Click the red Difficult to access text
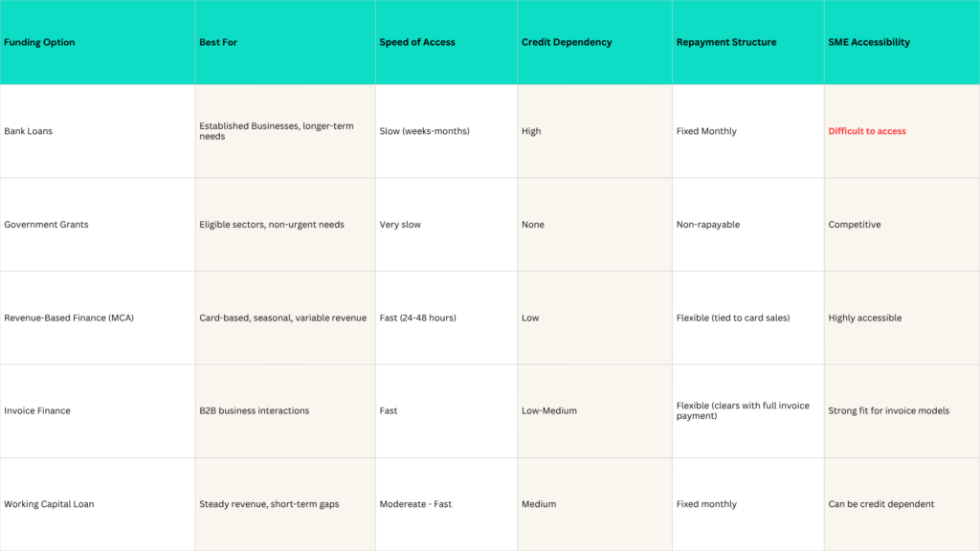The image size is (980, 551). pos(867,131)
